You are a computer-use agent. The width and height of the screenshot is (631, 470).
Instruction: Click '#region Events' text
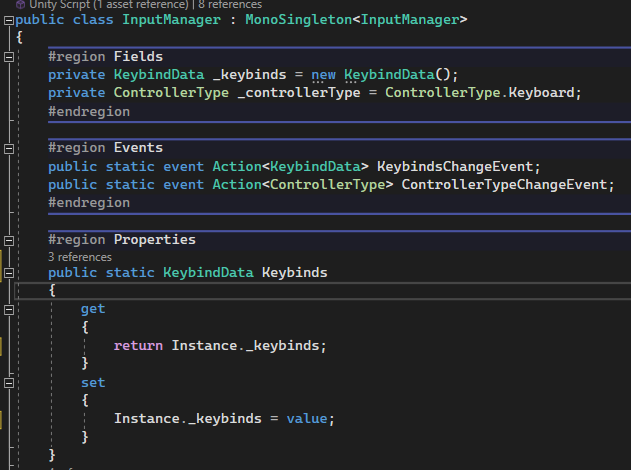pos(105,148)
